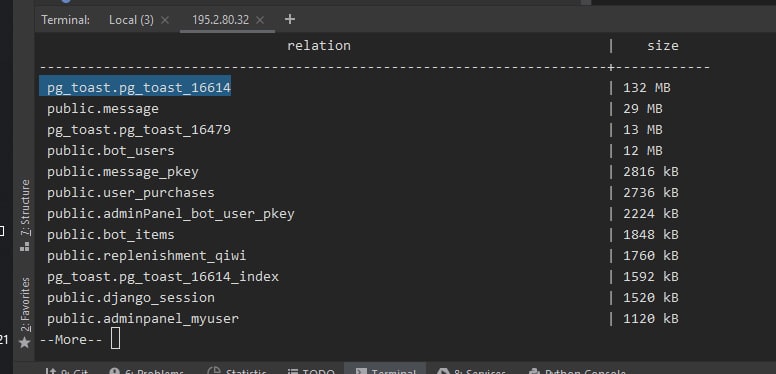Open the Statistic tool window

(x=236, y=371)
